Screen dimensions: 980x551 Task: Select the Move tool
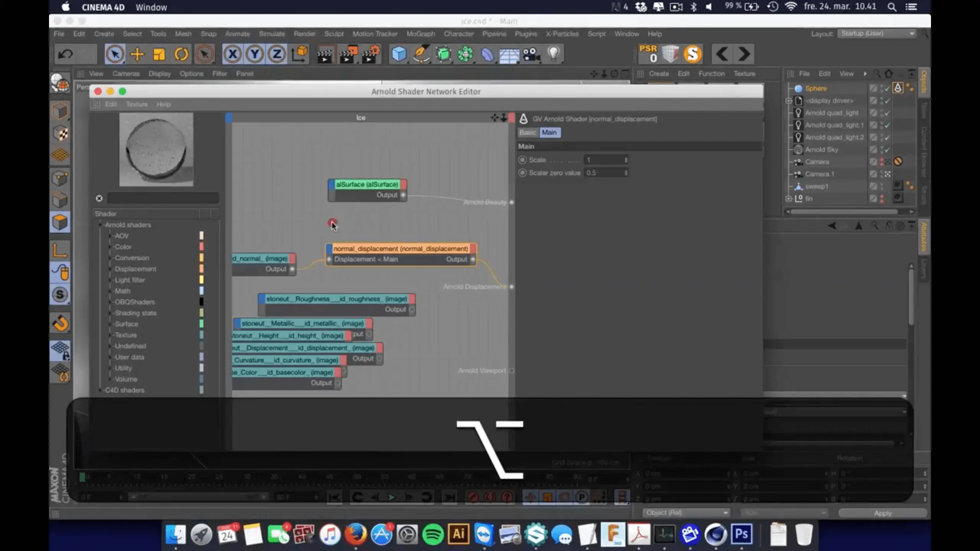[137, 54]
